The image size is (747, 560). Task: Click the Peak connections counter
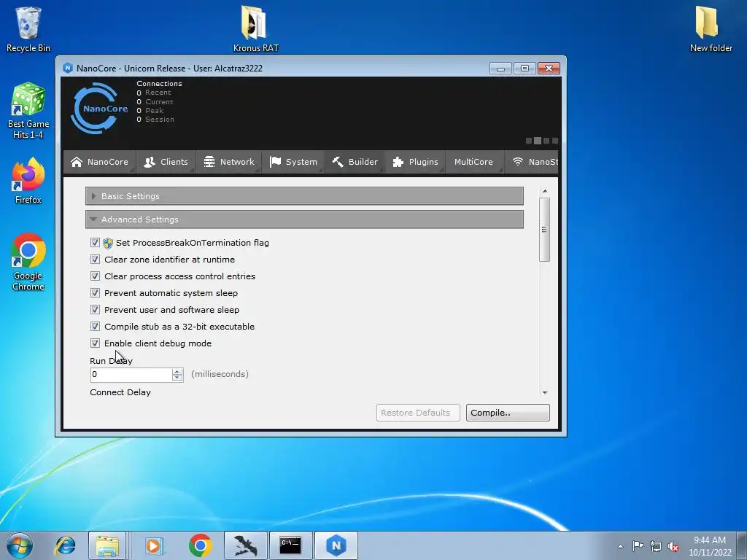pyautogui.click(x=150, y=111)
